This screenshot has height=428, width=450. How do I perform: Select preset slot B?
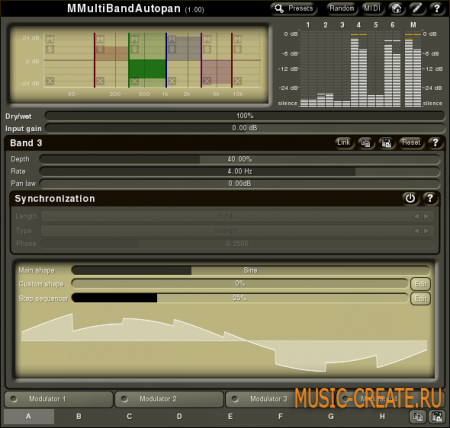coord(79,416)
